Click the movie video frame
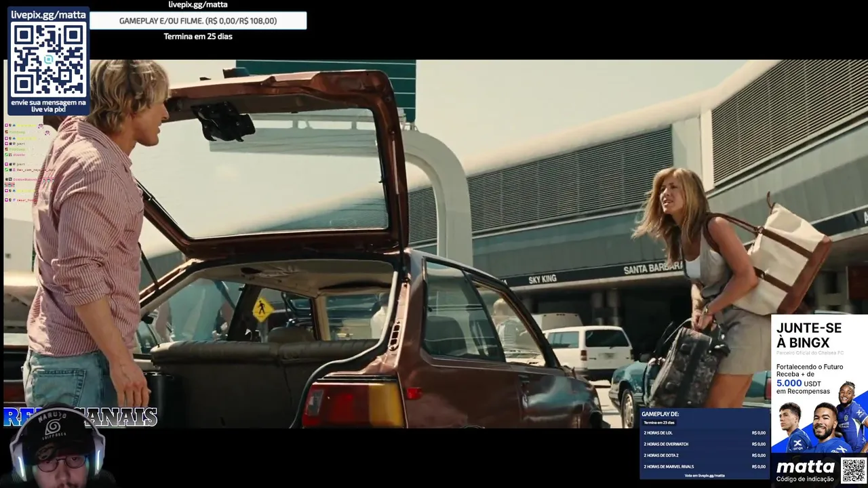 coord(434,244)
